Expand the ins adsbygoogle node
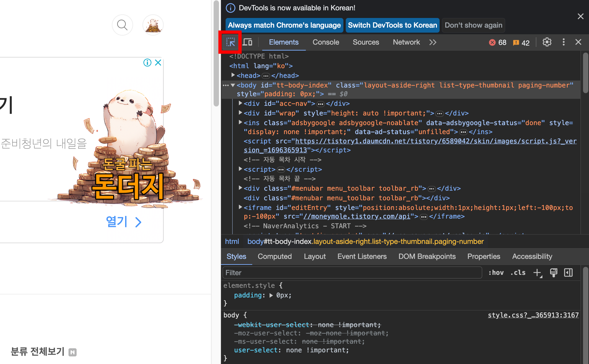Screen dimensions: 589x364 [x=240, y=122]
